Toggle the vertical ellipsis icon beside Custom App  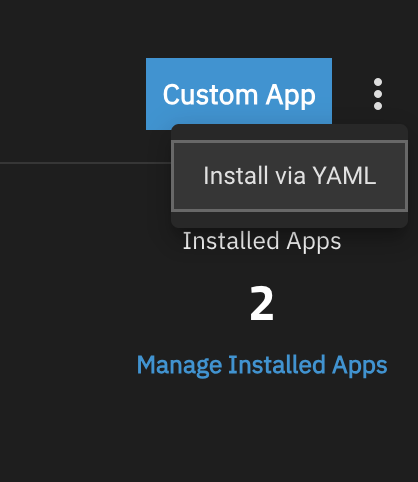point(378,94)
